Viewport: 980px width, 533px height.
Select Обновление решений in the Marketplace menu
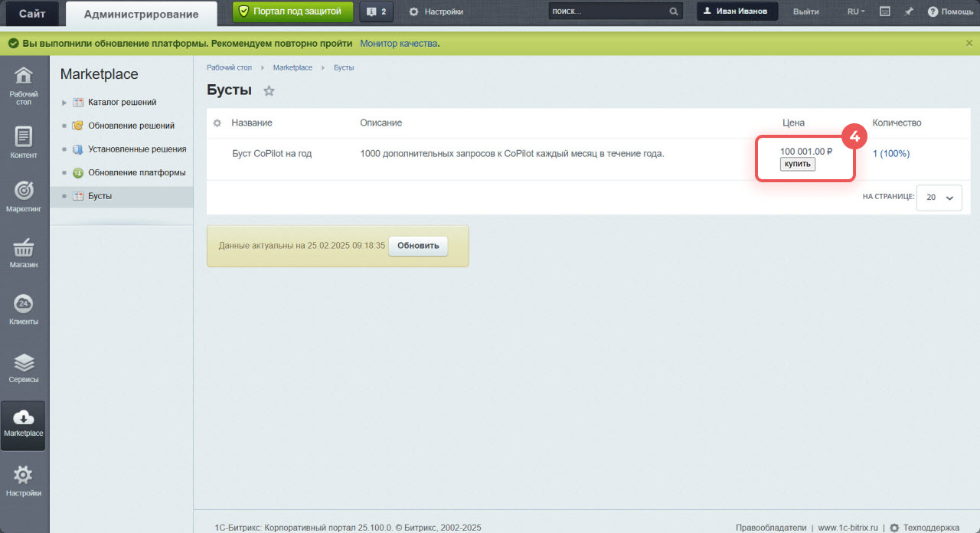(x=131, y=126)
